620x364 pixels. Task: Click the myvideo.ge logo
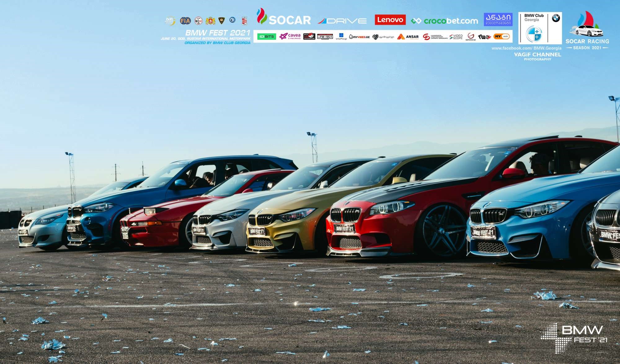(359, 37)
